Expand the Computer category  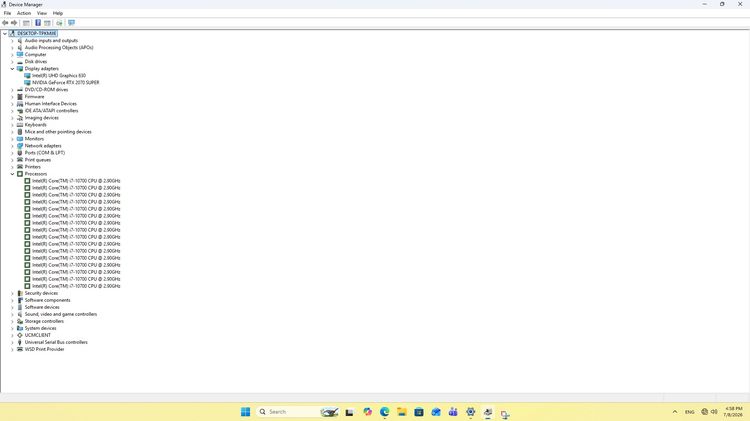(x=12, y=55)
